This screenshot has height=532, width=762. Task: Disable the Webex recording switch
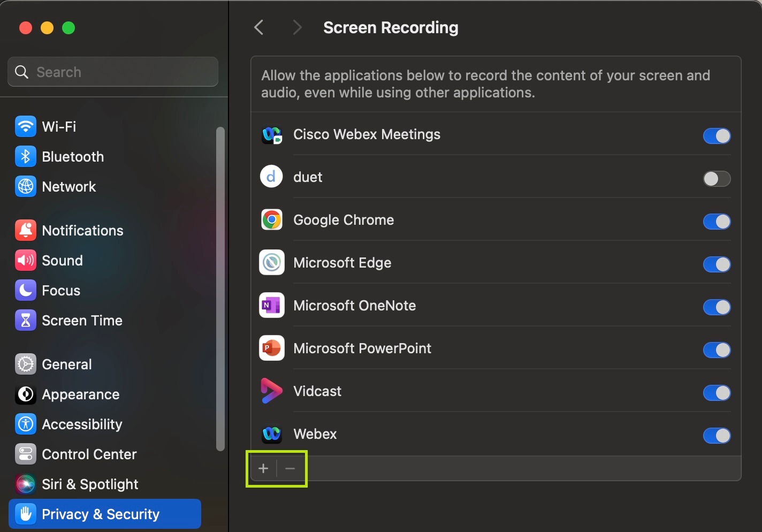click(717, 436)
